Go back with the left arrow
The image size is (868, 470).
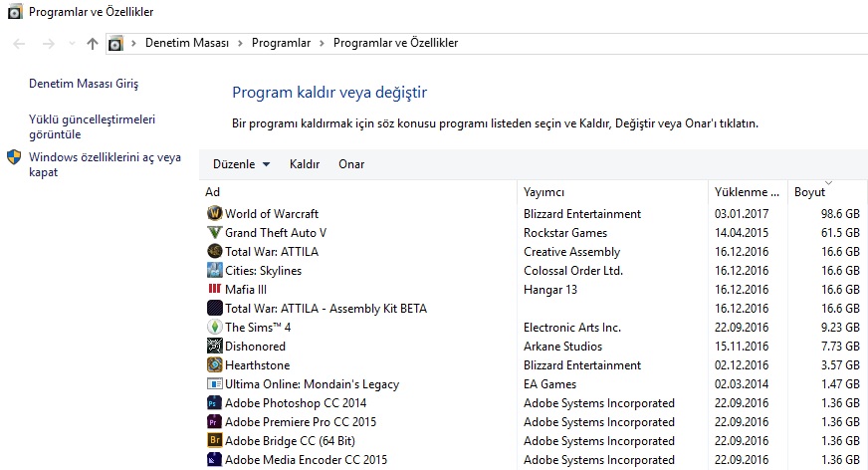pyautogui.click(x=19, y=43)
